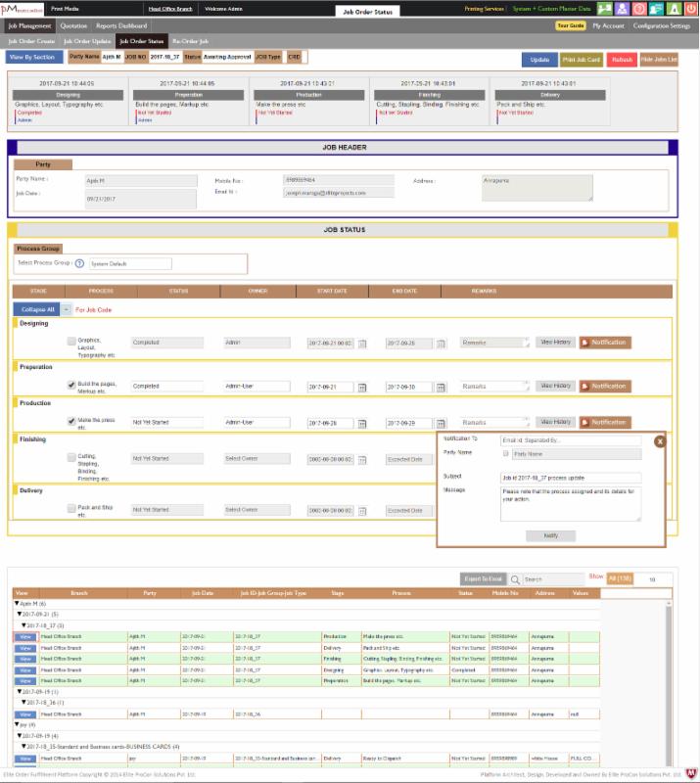Open the Delivery Select Owner dropdown
Screen dimensions: 700x783
[257, 510]
